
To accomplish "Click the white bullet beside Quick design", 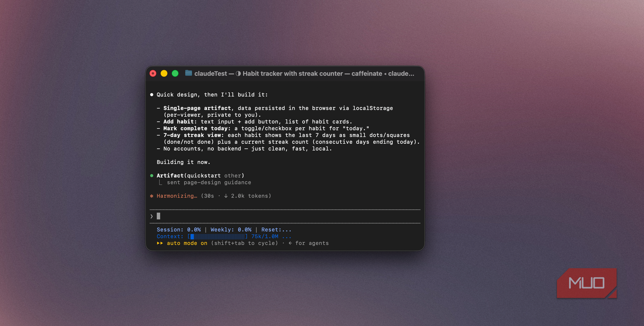I will point(152,95).
